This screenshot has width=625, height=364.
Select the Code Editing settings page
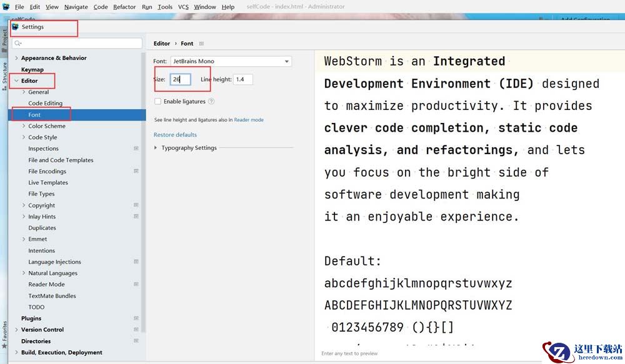tap(46, 103)
